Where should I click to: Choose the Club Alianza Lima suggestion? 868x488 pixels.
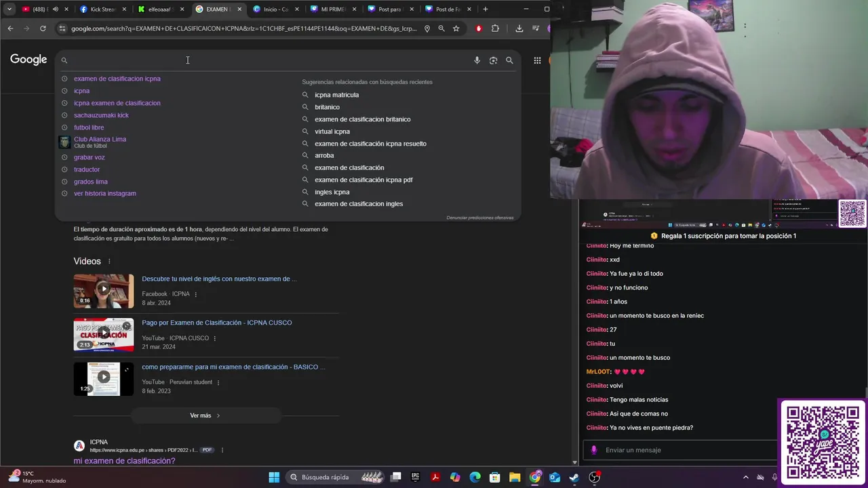click(100, 142)
